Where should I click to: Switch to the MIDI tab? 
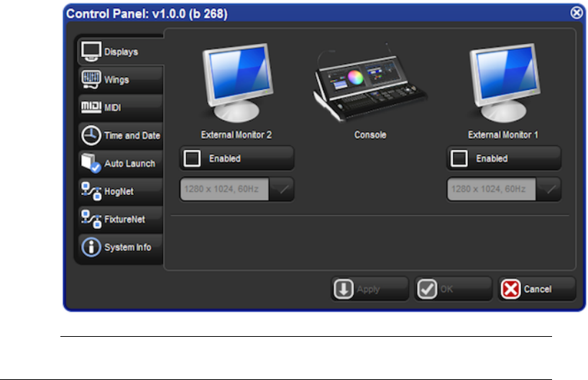pos(121,107)
